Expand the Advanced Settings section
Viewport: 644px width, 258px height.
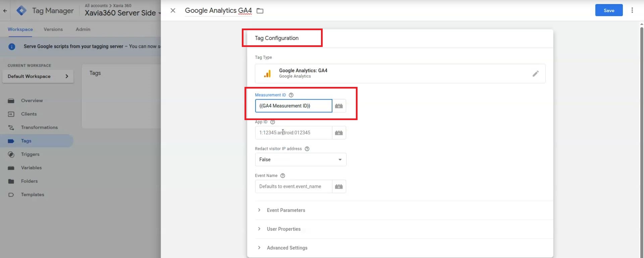pos(287,248)
